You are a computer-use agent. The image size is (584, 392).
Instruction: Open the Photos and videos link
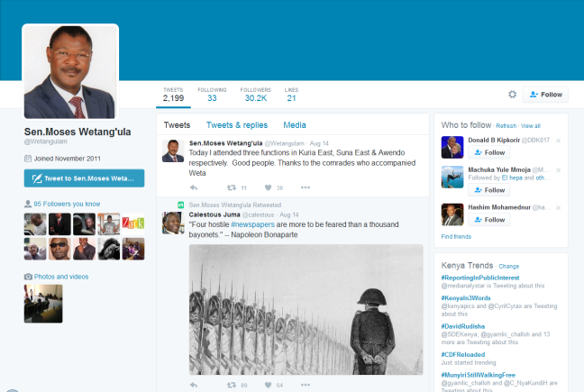[61, 277]
